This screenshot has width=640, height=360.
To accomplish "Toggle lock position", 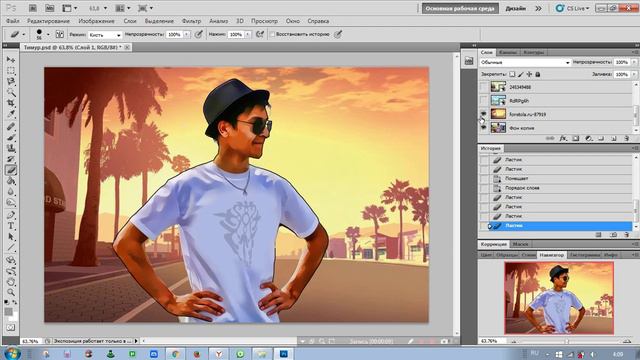I will 529,74.
